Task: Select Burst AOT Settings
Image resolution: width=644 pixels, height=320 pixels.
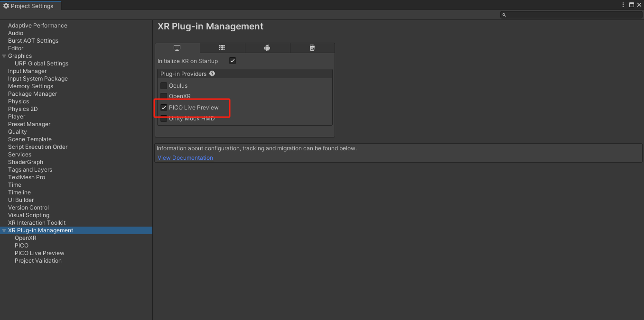Action: pos(33,41)
